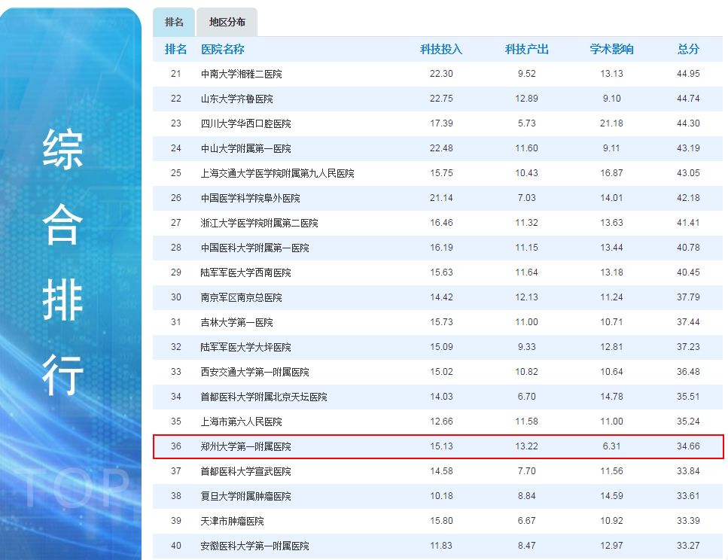This screenshot has height=560, width=728.
Task: Click 科技投入 value 10.18
Action: click(441, 496)
